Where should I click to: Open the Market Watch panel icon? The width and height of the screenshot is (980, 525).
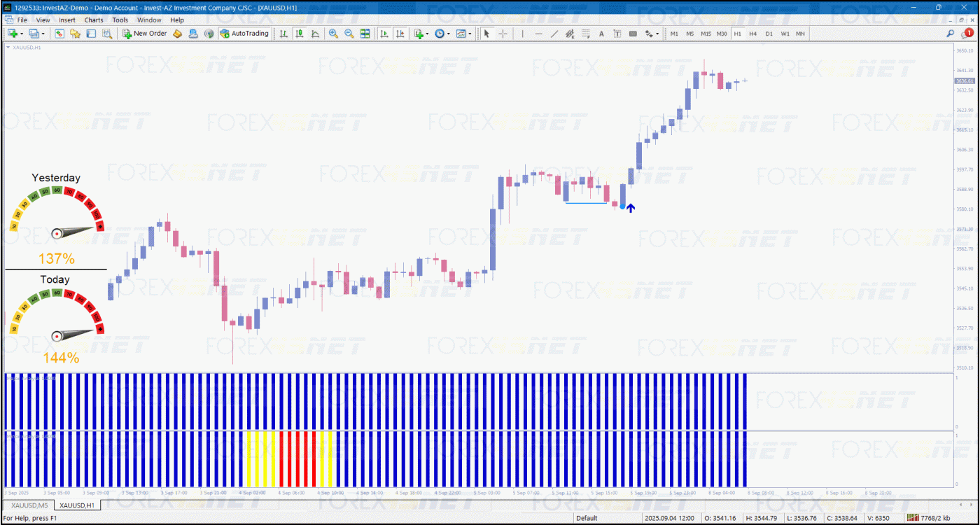point(59,34)
